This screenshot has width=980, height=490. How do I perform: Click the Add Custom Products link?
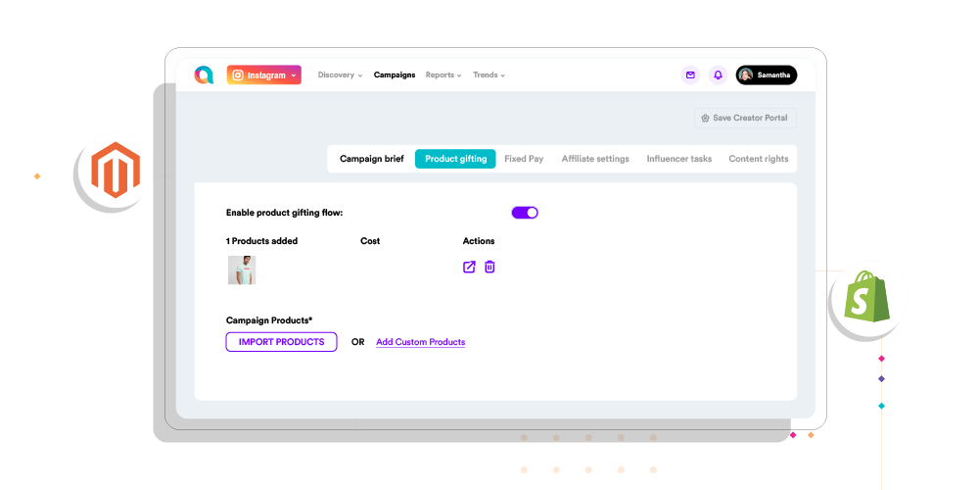[421, 342]
